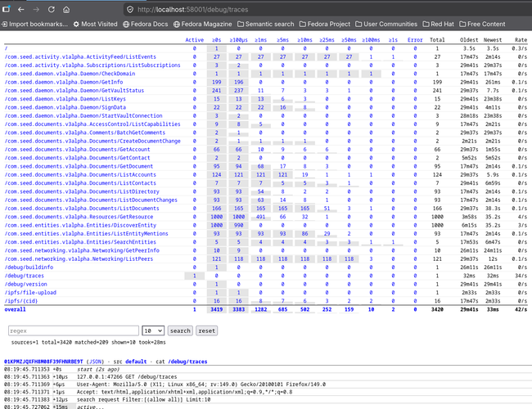This screenshot has height=409, width=532.
Task: Open the JSON link of the trace
Action: pyautogui.click(x=98, y=360)
